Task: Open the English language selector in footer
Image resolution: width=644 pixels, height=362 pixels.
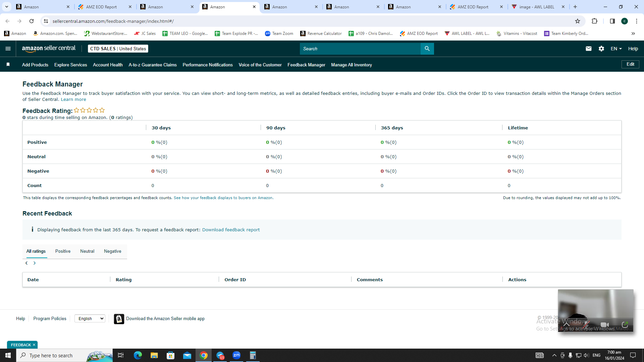Action: [90, 318]
